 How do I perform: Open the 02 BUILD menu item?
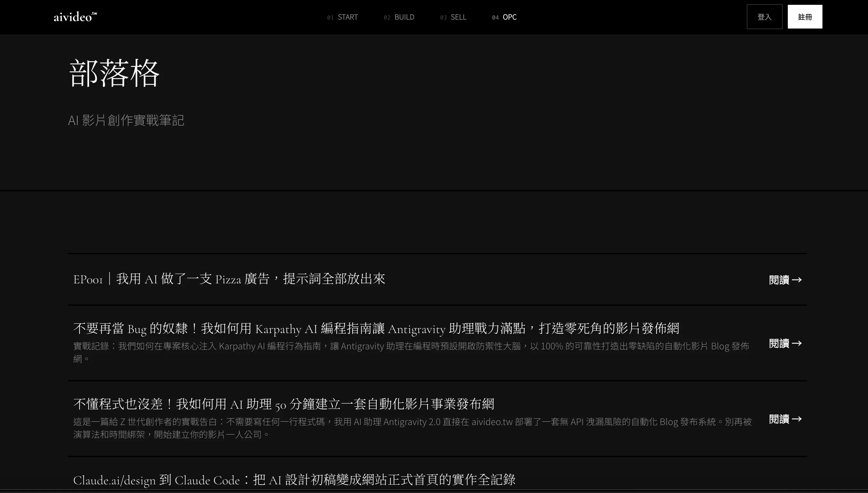coord(399,17)
